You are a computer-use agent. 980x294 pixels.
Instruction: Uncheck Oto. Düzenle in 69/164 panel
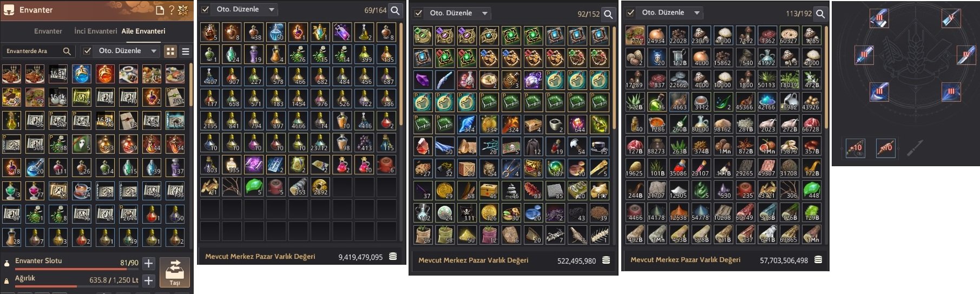point(205,9)
